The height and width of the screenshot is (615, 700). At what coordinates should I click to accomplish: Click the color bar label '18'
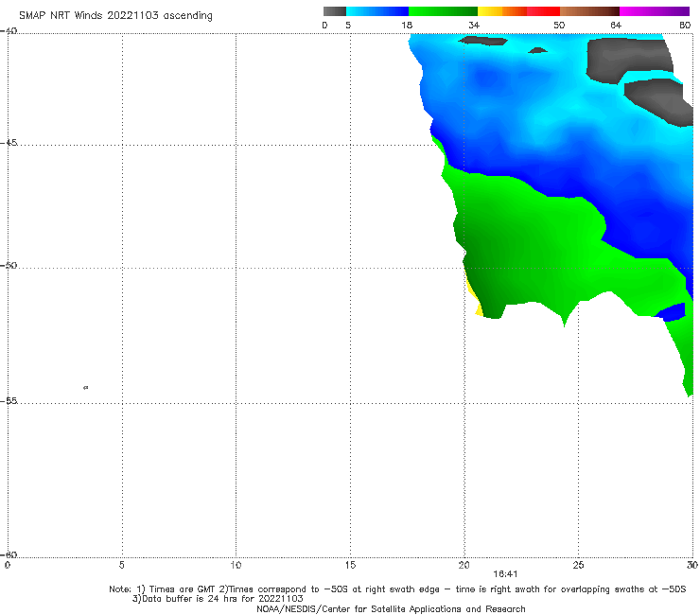click(407, 25)
